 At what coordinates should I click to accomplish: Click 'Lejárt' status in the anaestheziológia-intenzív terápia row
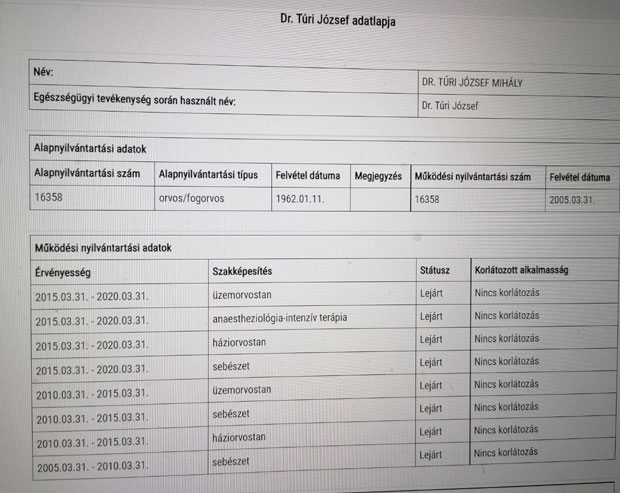point(431,316)
